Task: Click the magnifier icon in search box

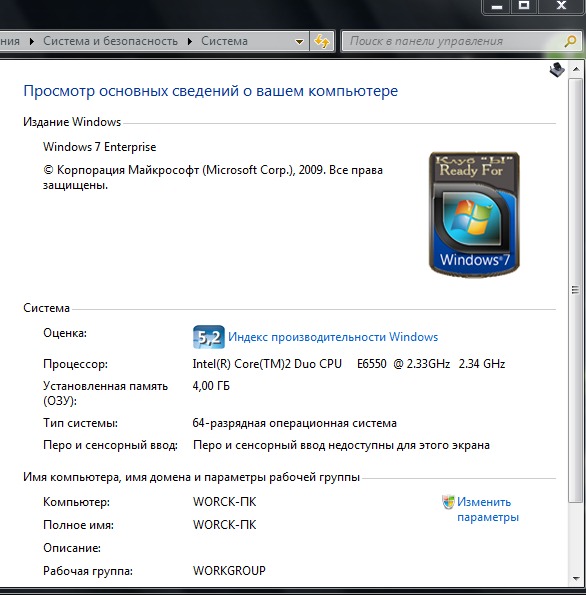Action: tap(570, 41)
